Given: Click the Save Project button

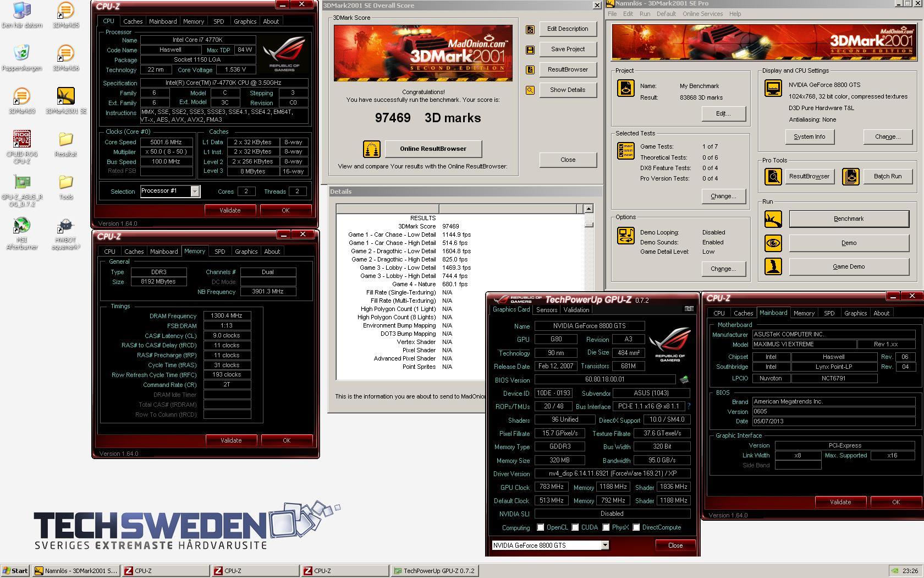Looking at the screenshot, I should pyautogui.click(x=568, y=49).
